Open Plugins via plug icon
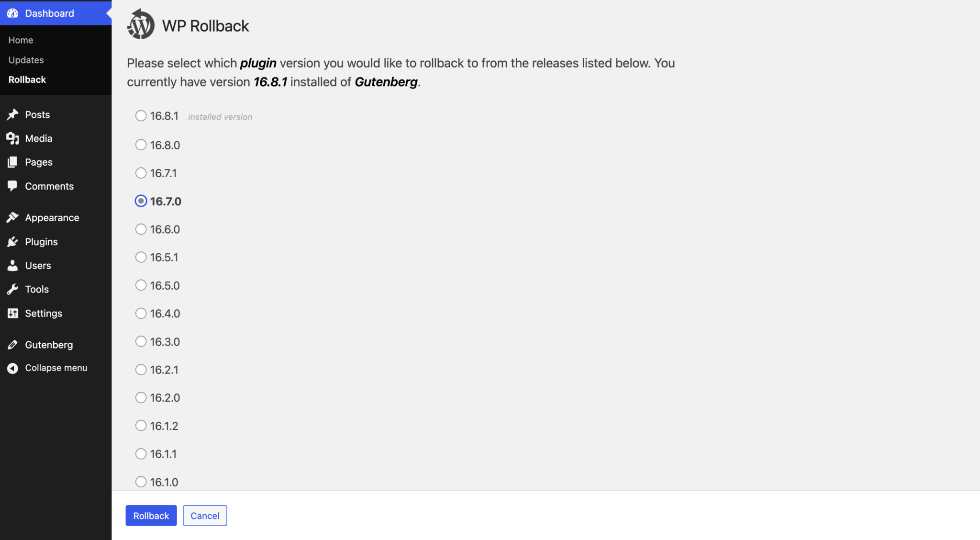The image size is (980, 540). pyautogui.click(x=13, y=242)
